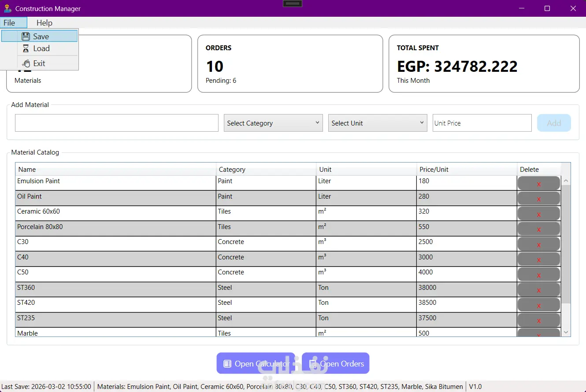Select the ST420 name cell
This screenshot has width=586, height=392.
(116, 304)
